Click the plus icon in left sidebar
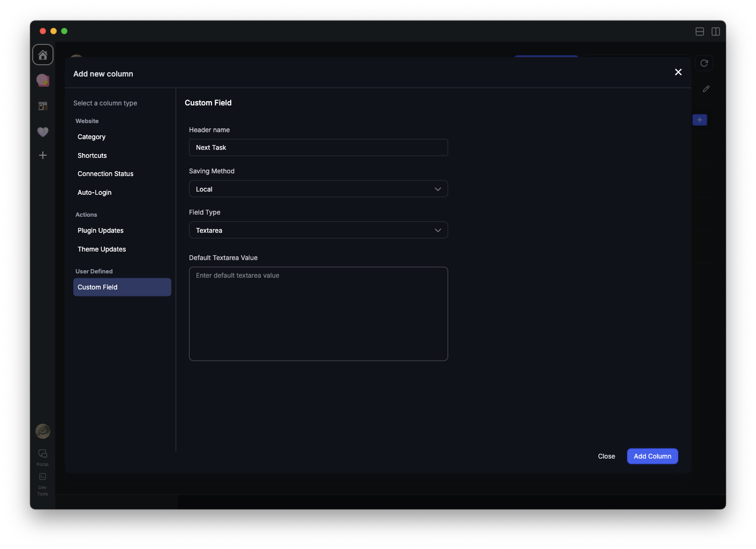The image size is (756, 549). (43, 155)
